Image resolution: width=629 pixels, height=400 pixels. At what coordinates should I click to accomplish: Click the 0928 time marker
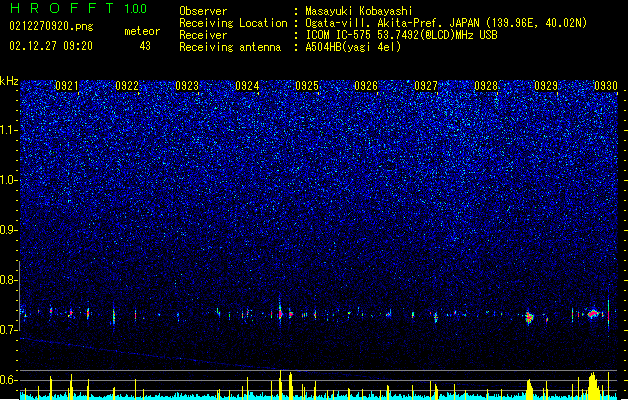point(486,86)
